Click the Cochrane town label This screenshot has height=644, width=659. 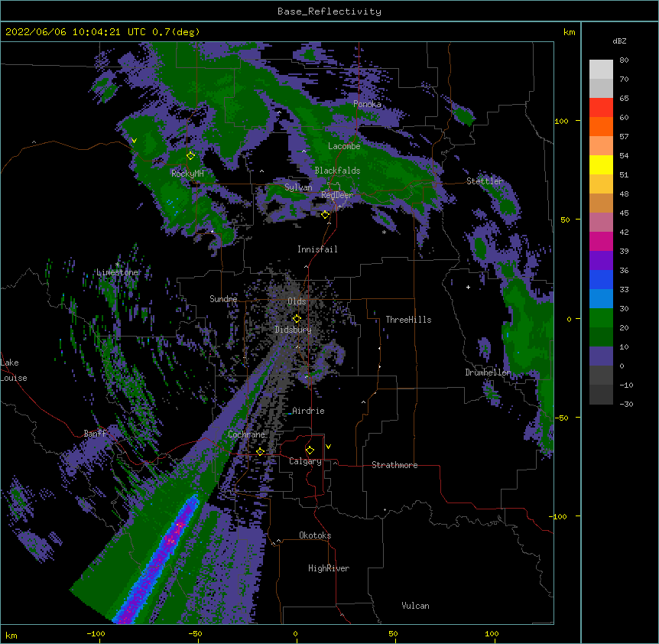[246, 434]
